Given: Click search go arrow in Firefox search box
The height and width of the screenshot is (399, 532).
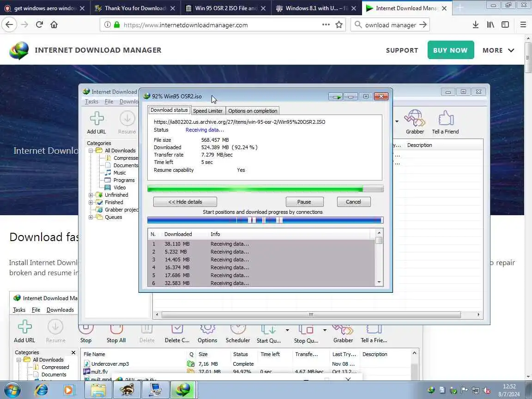Looking at the screenshot, I should [x=423, y=24].
